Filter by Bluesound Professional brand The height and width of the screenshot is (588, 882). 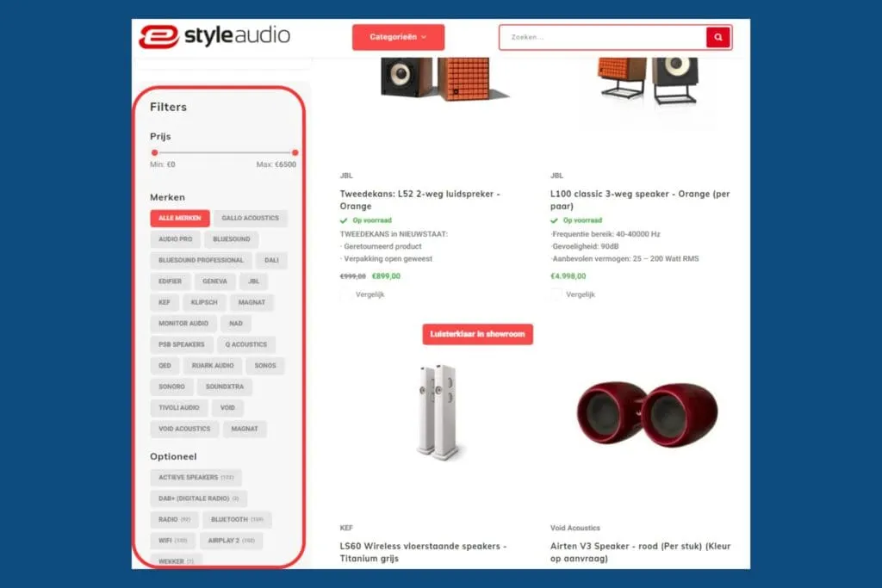tap(201, 260)
